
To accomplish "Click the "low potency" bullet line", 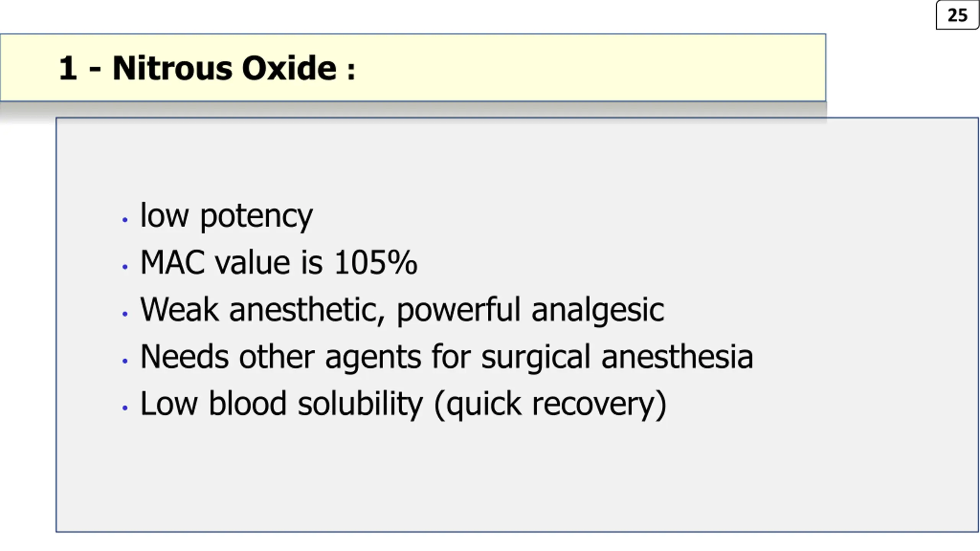I will [227, 216].
